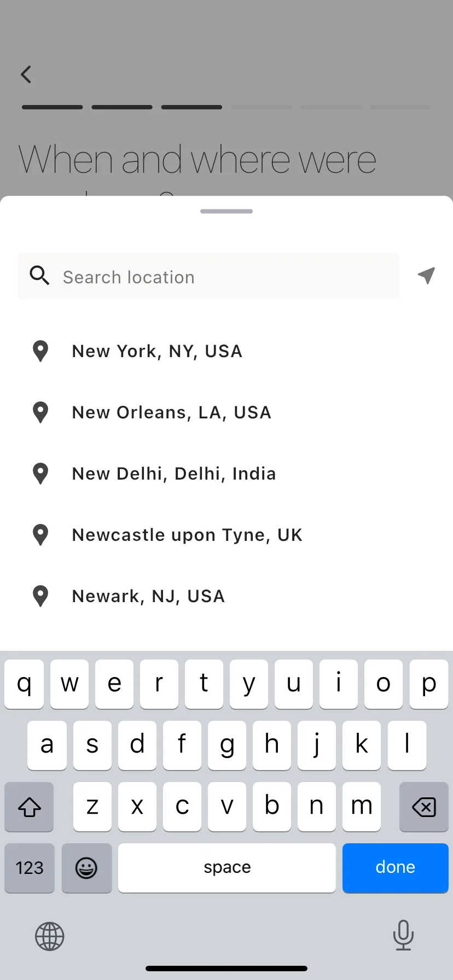Tap the letter n key

tap(317, 807)
